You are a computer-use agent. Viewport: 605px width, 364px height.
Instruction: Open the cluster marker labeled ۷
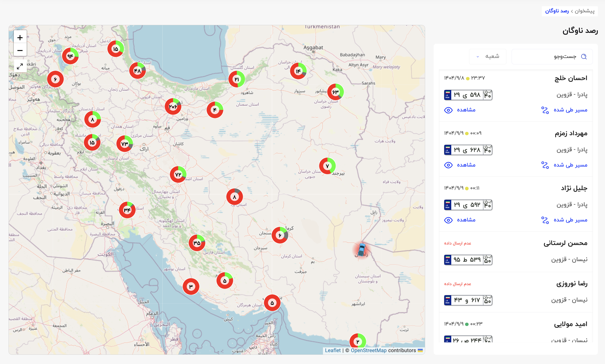coord(327,166)
